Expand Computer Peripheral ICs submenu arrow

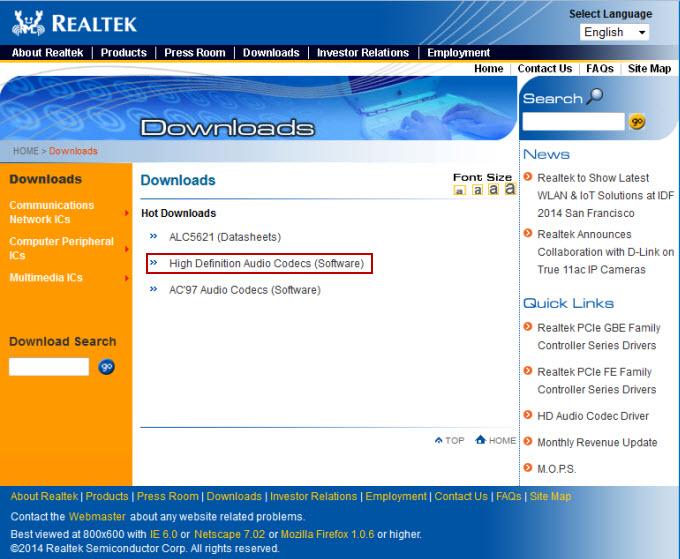(127, 249)
